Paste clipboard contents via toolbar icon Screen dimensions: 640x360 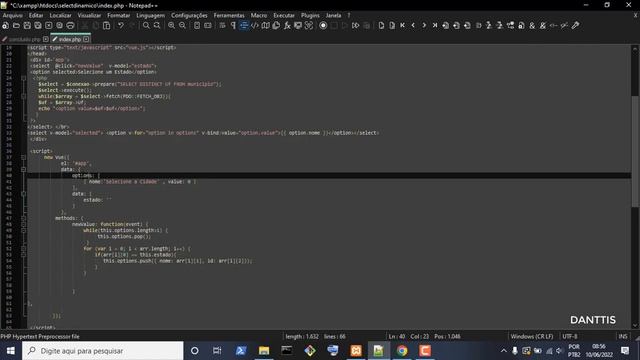107,25
